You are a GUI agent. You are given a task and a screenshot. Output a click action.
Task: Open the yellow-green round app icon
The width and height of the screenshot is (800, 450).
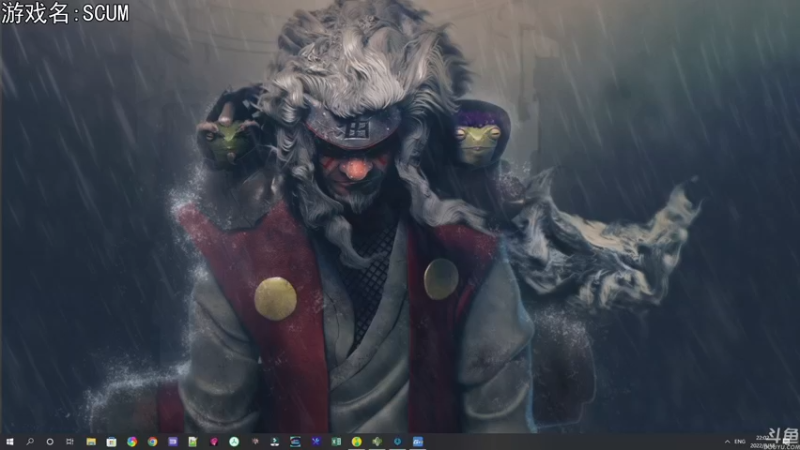(x=357, y=442)
